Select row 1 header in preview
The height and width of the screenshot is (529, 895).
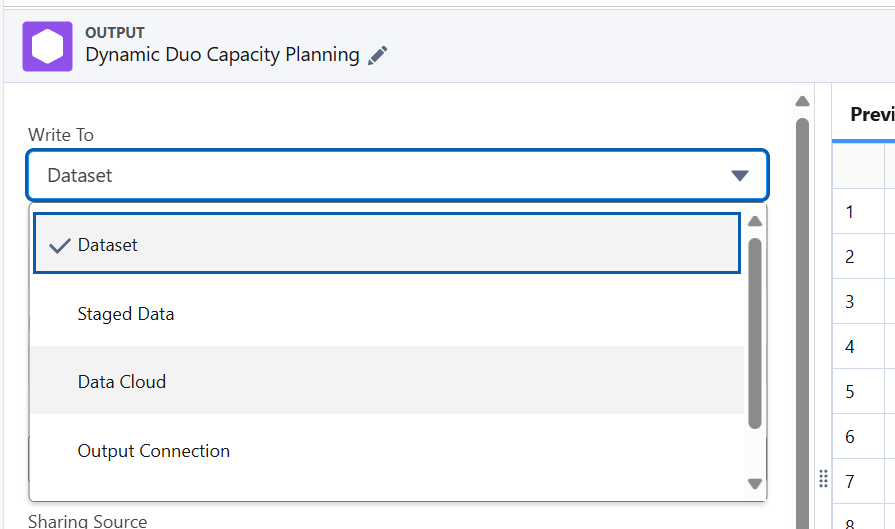click(850, 212)
